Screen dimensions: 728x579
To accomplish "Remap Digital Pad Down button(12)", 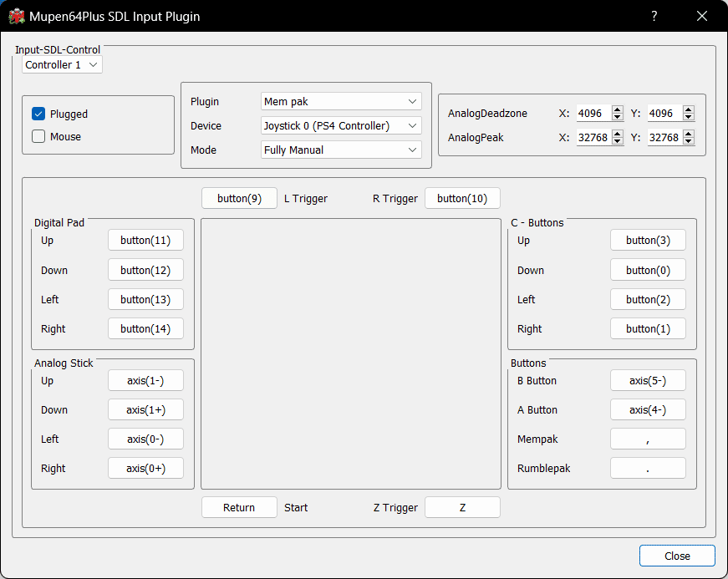I will coord(145,270).
